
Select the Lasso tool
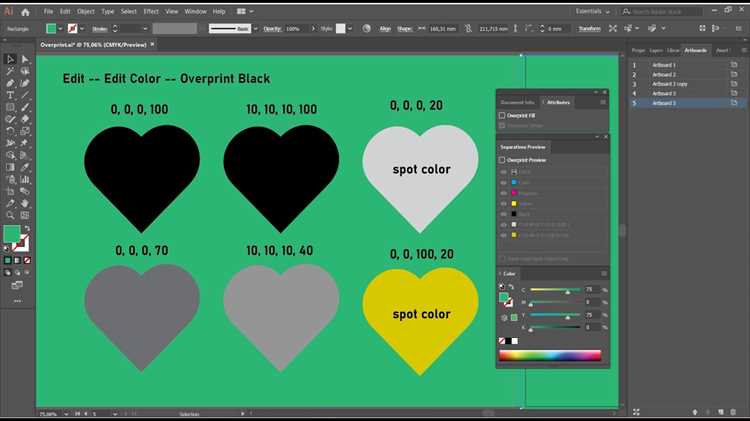(25, 71)
